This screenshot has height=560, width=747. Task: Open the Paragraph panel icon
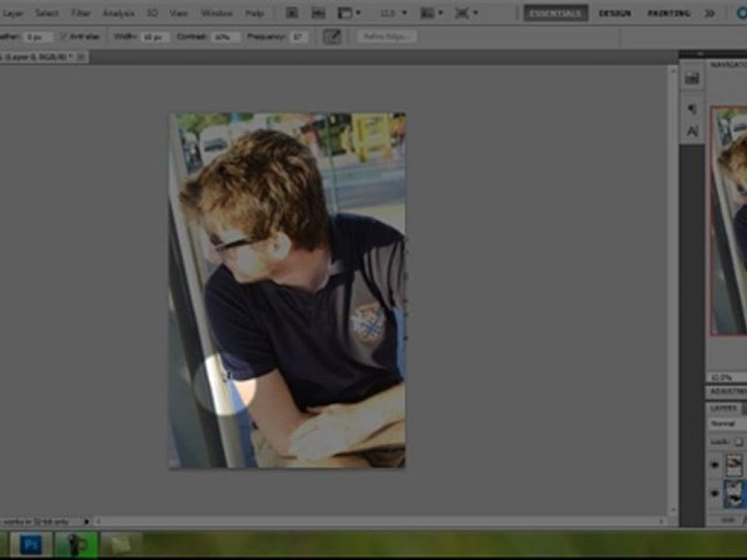tap(693, 109)
